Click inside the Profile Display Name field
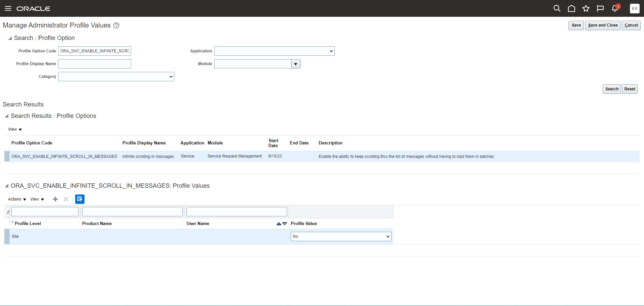 [x=94, y=63]
